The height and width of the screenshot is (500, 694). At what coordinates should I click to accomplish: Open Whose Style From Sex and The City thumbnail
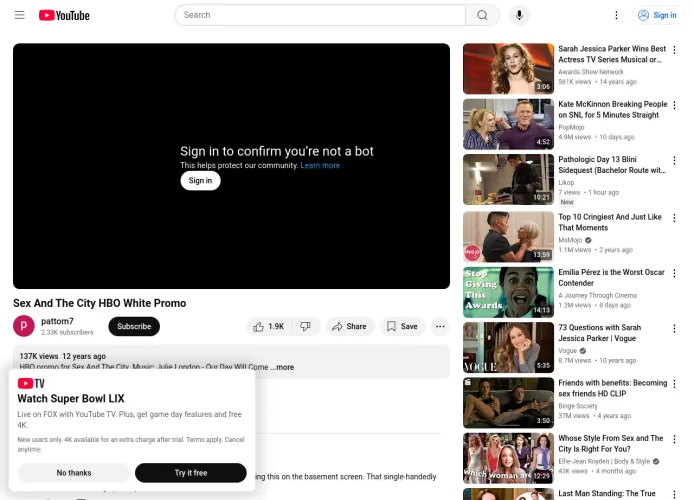click(508, 458)
